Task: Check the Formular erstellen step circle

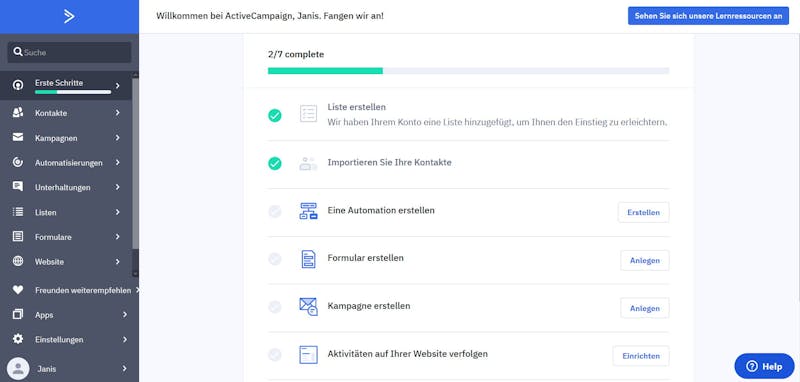Action: point(274,259)
